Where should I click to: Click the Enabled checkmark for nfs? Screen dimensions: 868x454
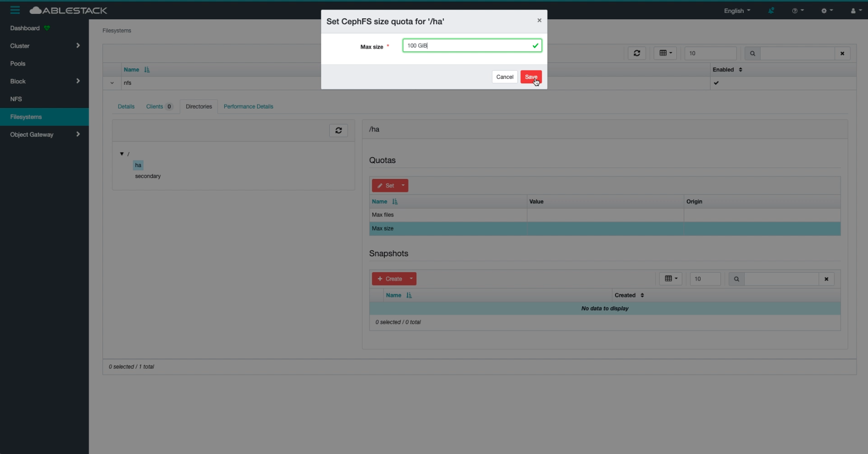tap(716, 83)
